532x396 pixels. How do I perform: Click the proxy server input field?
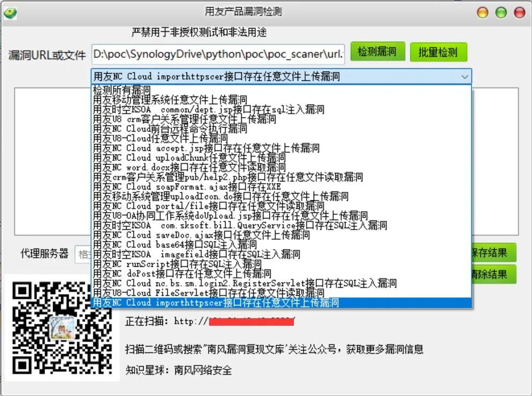83,254
